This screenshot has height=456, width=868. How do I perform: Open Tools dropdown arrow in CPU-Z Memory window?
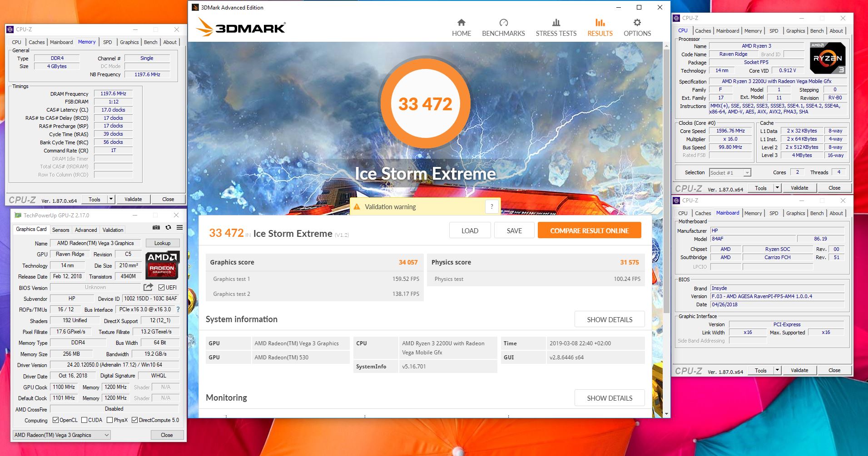(111, 199)
